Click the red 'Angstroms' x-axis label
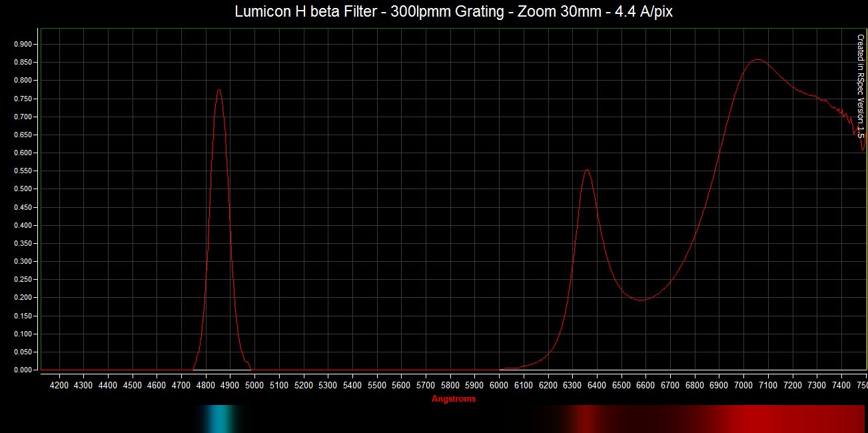868x433 pixels. (x=454, y=399)
